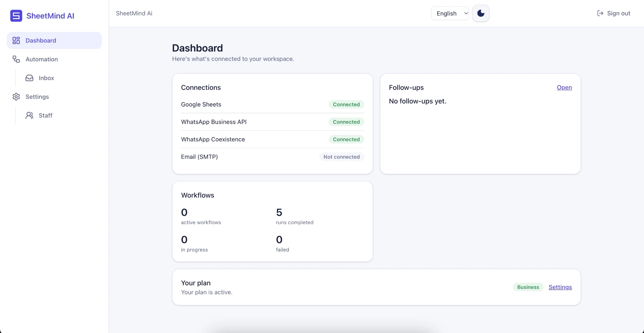Select the Google Sheets connection row label
Viewport: 644px width, 333px height.
[201, 104]
